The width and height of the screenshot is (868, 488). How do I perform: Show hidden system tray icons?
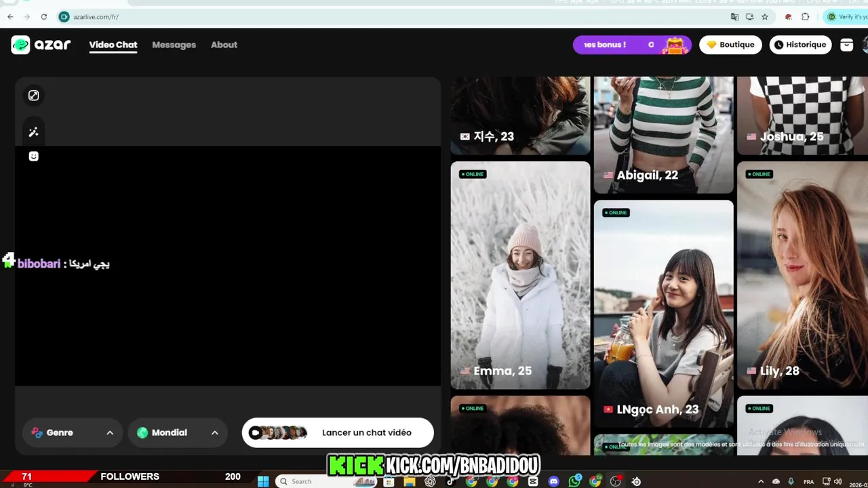coord(761,481)
